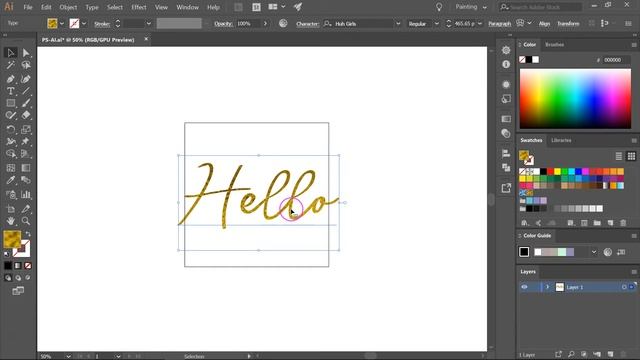
Task: Select the Rotate tool
Action: coord(11,129)
